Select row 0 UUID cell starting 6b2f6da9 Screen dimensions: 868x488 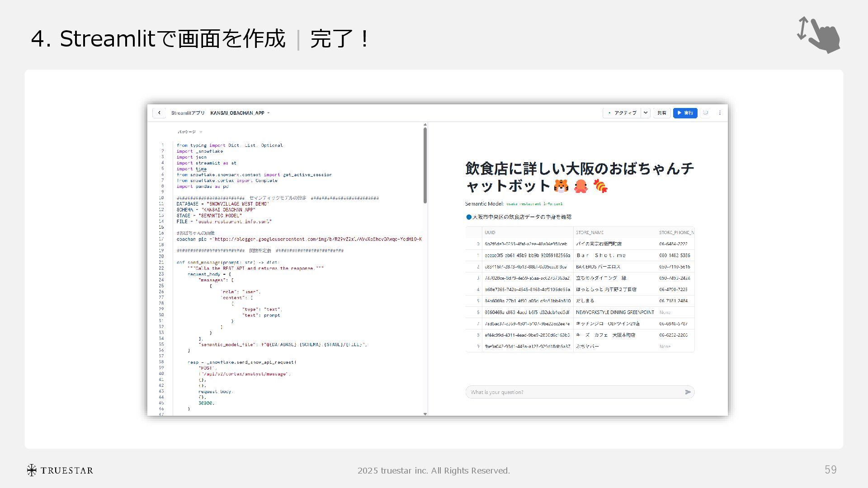(528, 244)
